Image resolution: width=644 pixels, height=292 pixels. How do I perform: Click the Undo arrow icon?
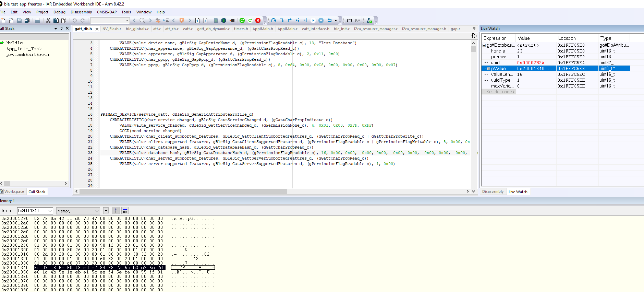tap(74, 21)
